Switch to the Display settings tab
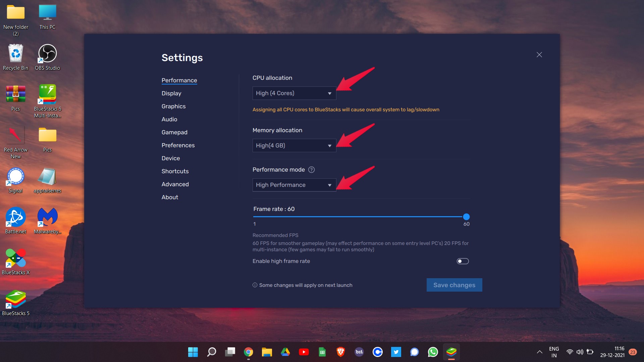Viewport: 644px width, 362px height. [x=171, y=93]
